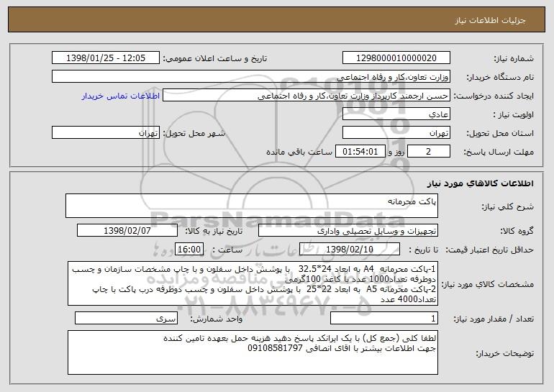Viewport: 554px width, 392px height.
Task: Click the section title اطلاعات کالاهای مورد نیاز
Action: point(480,183)
